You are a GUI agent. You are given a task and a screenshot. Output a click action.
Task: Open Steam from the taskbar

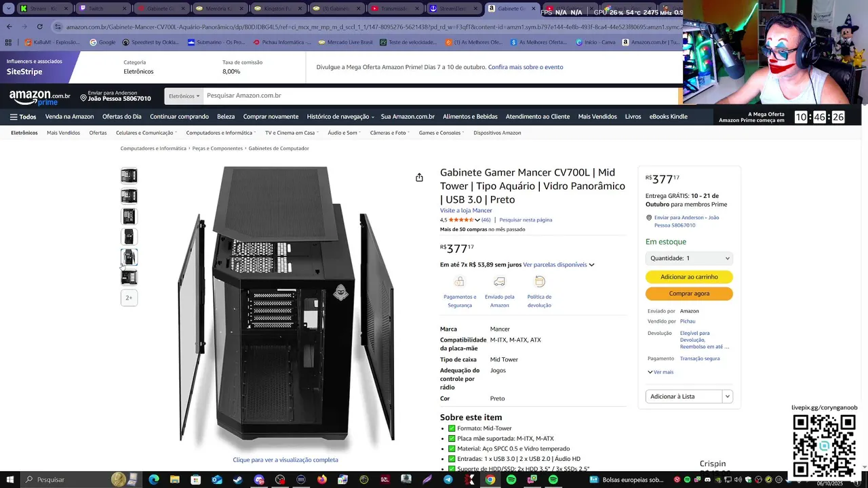point(238,479)
